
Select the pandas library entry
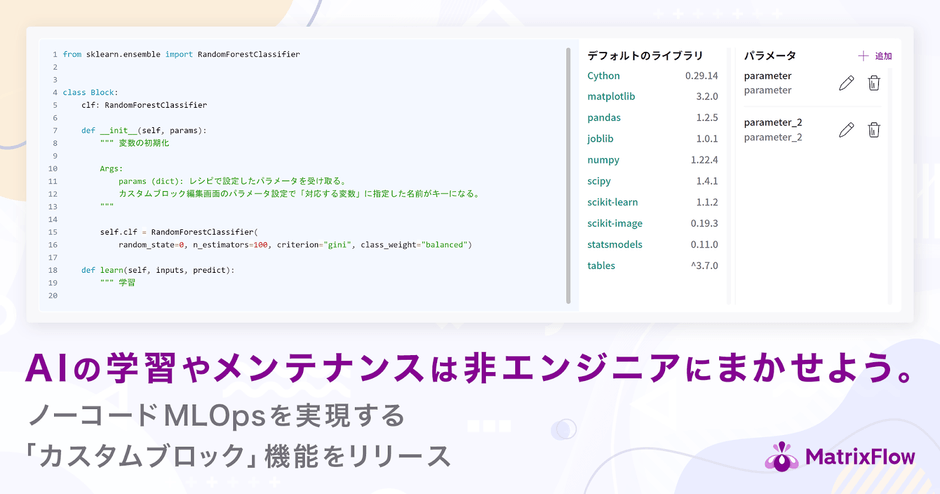[604, 118]
